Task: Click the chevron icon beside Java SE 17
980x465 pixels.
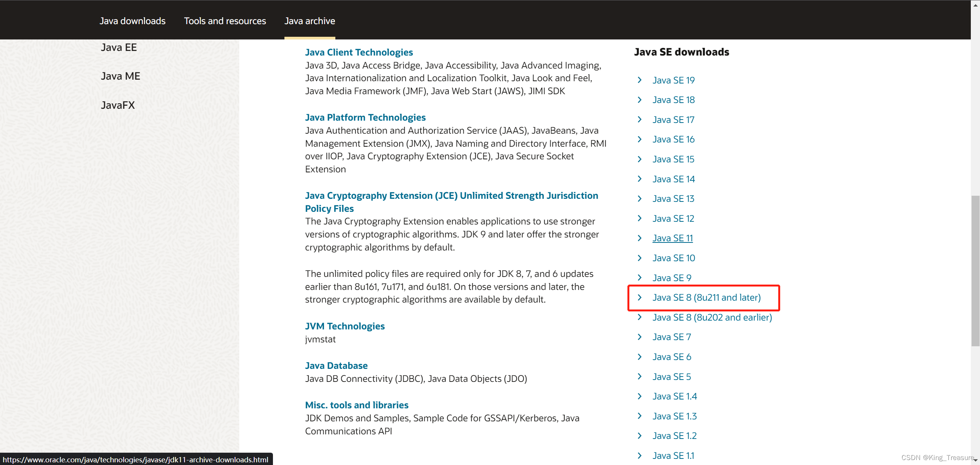Action: 640,120
